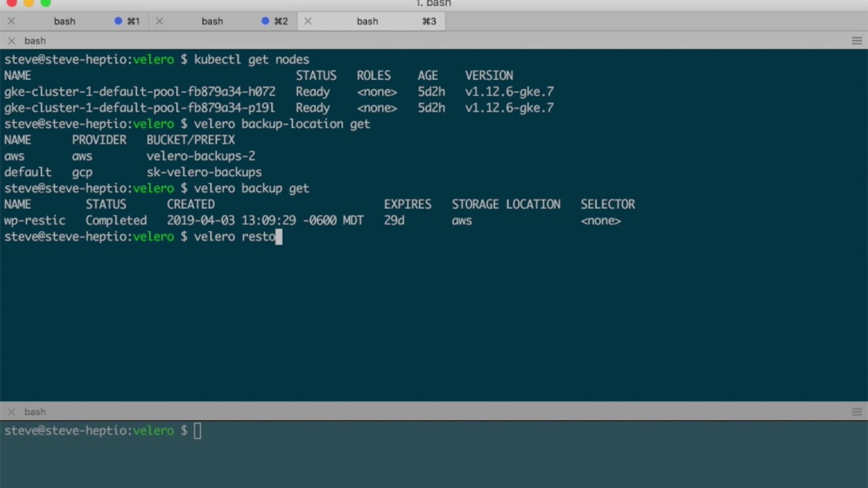The image size is (868, 488).
Task: Click the velero-backups-2 bucket text
Action: pos(201,156)
